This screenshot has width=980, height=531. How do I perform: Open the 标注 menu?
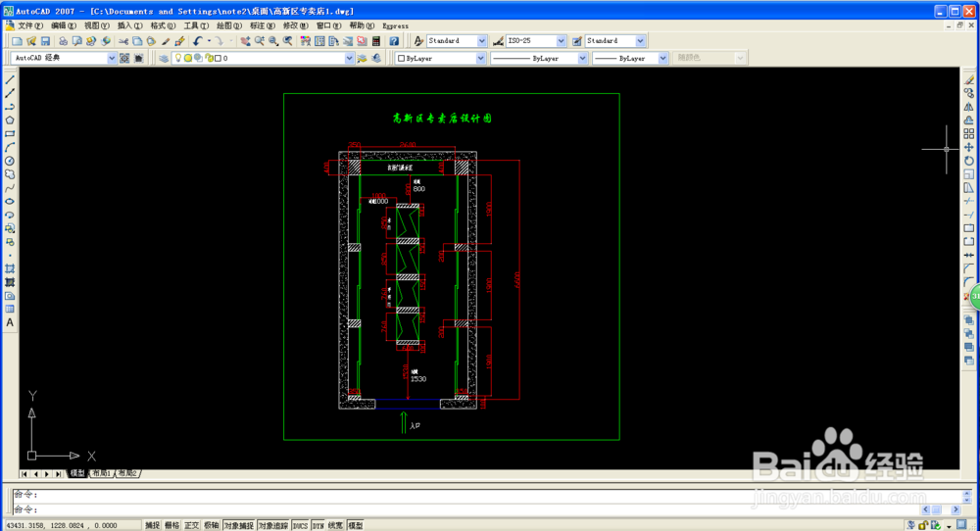coord(262,25)
